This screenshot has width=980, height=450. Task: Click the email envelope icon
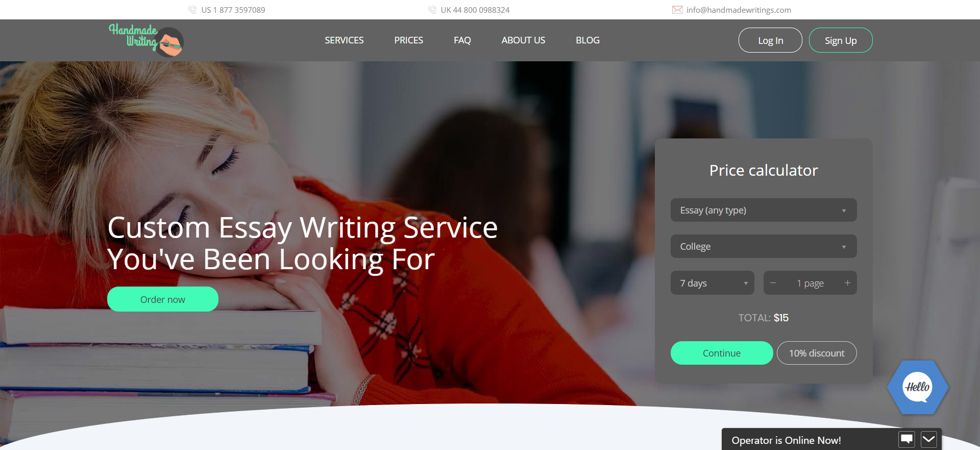coord(677,10)
